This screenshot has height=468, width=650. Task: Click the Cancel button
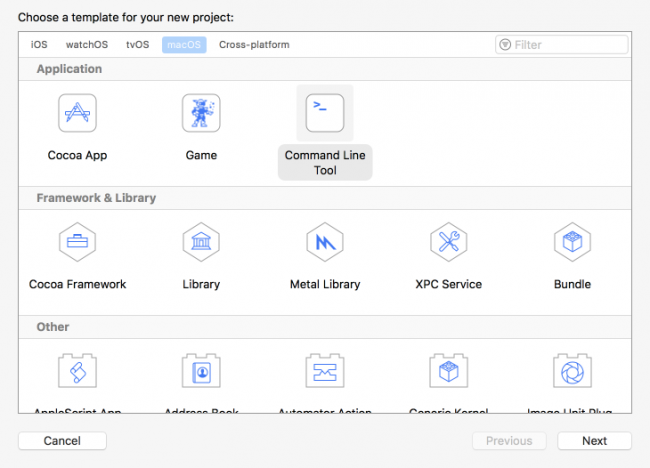pos(62,441)
